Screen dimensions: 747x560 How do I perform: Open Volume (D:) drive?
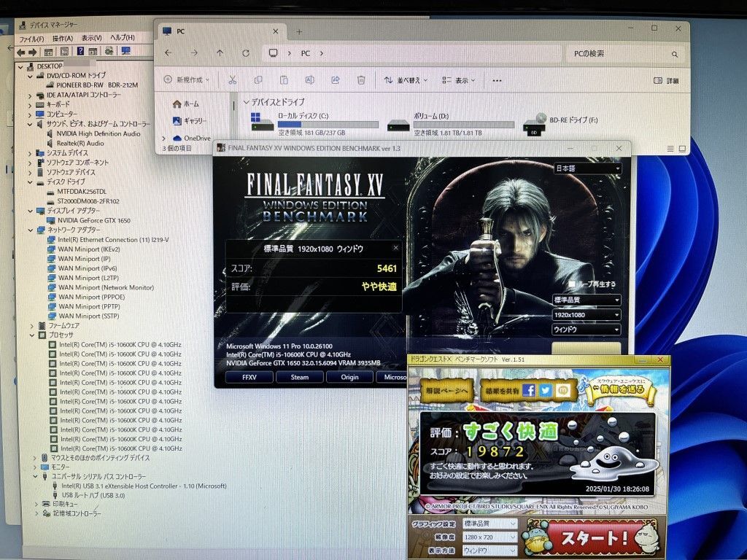click(x=451, y=124)
